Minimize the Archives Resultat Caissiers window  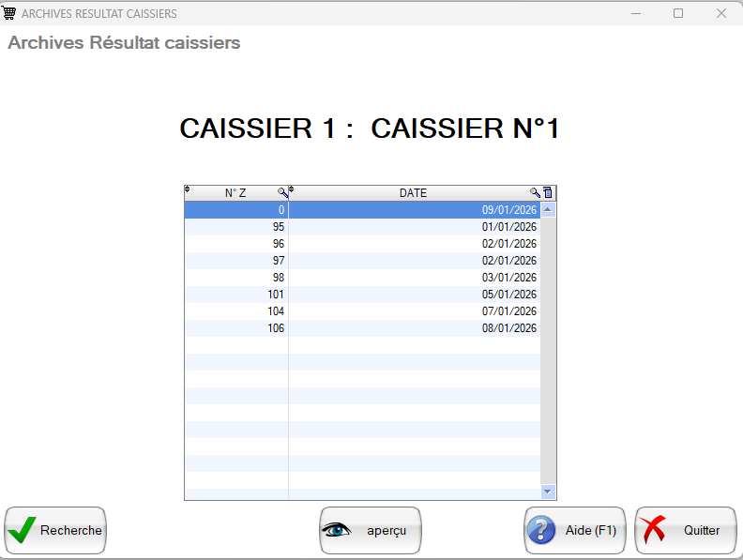pos(636,13)
